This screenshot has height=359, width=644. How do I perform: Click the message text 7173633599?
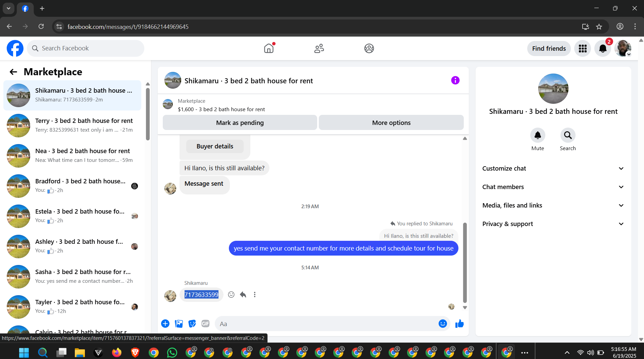[x=201, y=295]
